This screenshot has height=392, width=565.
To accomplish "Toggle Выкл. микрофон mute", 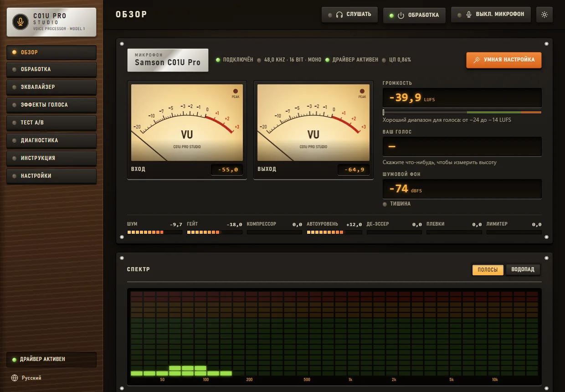I will coord(491,15).
